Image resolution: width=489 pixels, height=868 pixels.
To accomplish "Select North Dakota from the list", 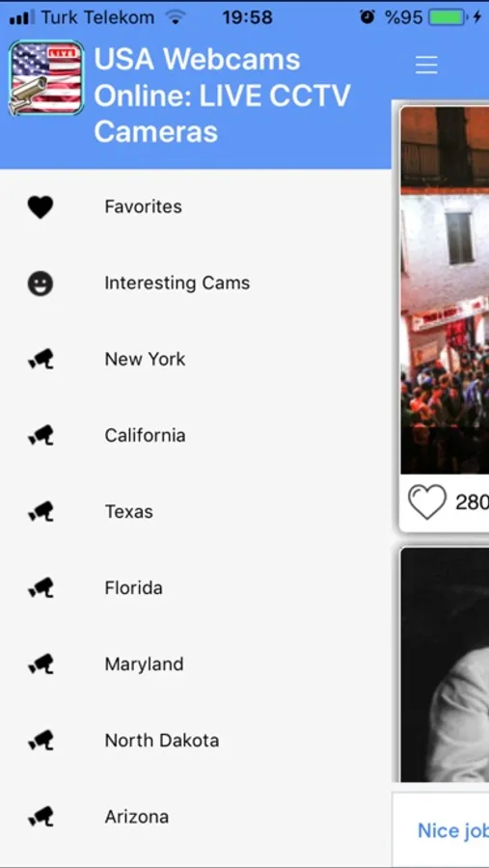I will [196, 741].
